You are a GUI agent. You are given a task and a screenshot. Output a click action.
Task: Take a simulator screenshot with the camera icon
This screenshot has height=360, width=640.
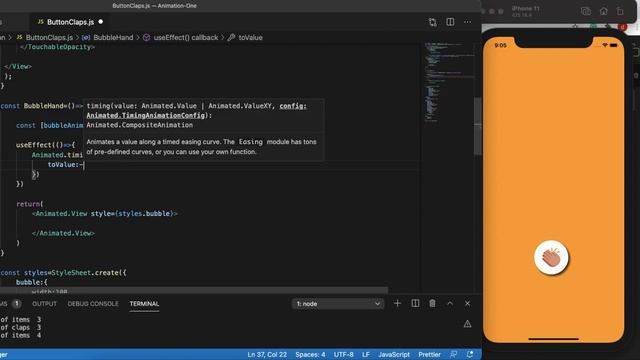(586, 11)
